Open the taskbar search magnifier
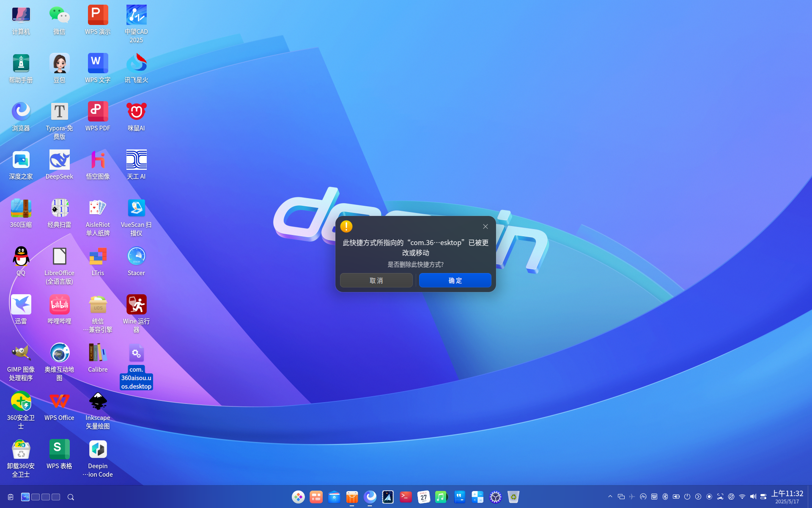812x508 pixels. (71, 497)
